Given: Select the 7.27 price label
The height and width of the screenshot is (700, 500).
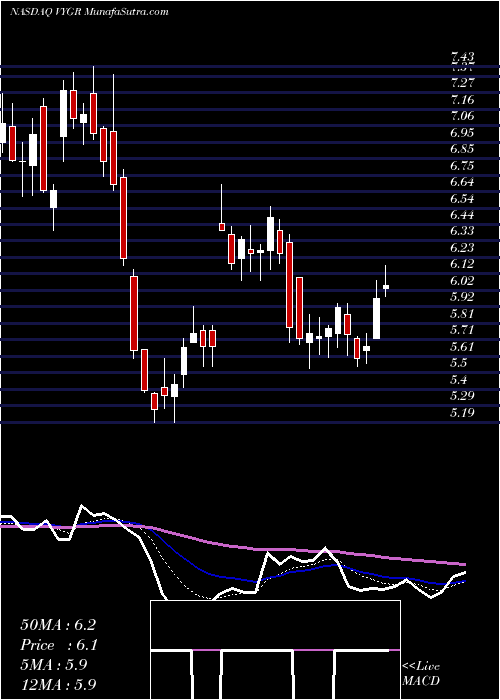Looking at the screenshot, I should 462,83.
